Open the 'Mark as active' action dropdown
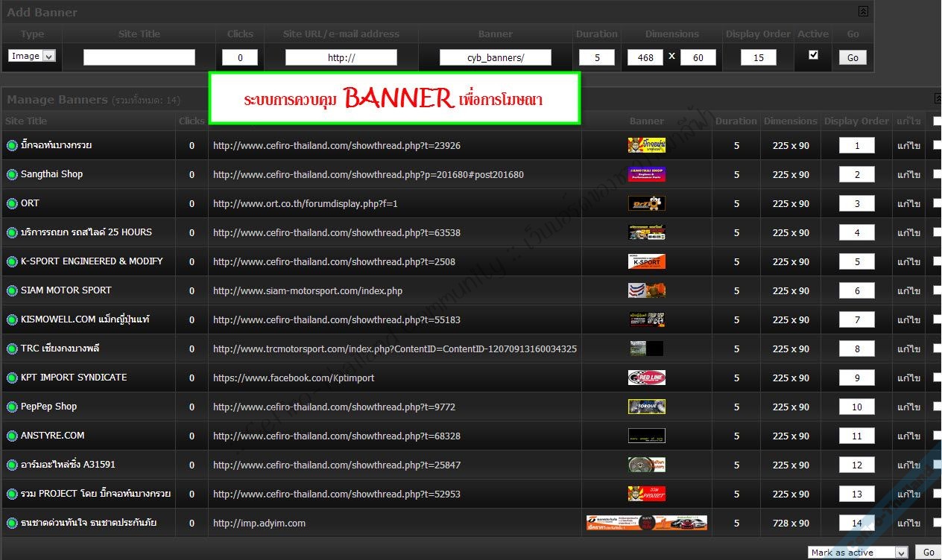Image resolution: width=942 pixels, height=560 pixels. click(858, 552)
